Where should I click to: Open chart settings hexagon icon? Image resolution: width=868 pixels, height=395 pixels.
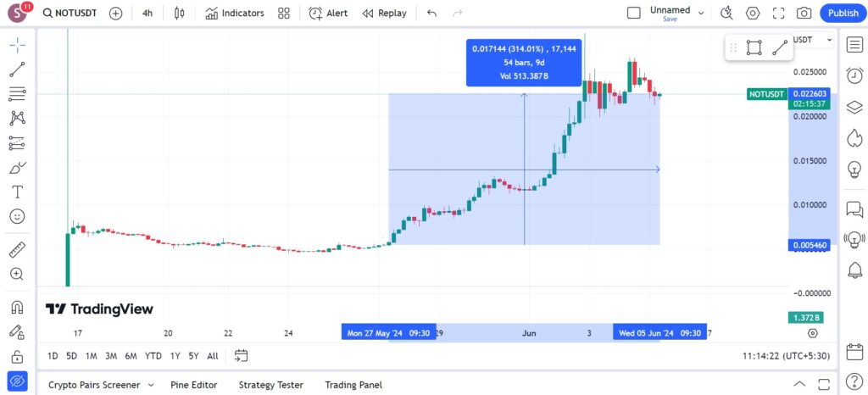[x=753, y=14]
